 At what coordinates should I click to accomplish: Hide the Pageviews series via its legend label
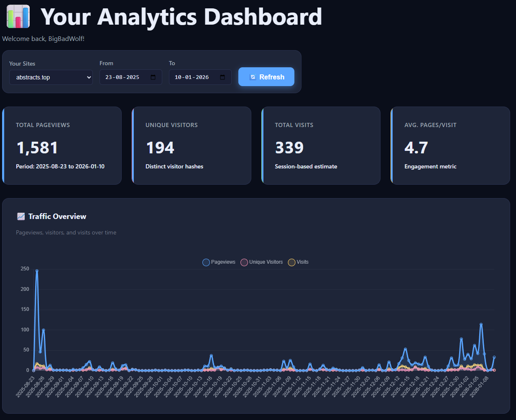click(x=223, y=262)
